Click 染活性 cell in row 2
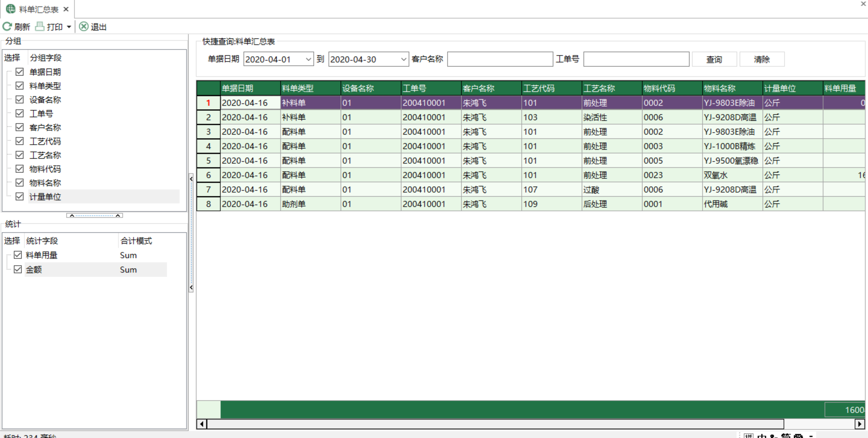 (612, 117)
